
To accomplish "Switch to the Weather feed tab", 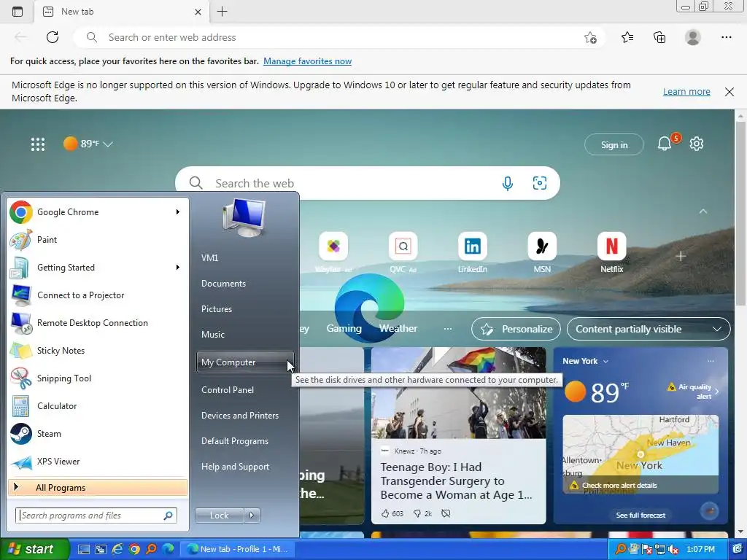I will [398, 329].
